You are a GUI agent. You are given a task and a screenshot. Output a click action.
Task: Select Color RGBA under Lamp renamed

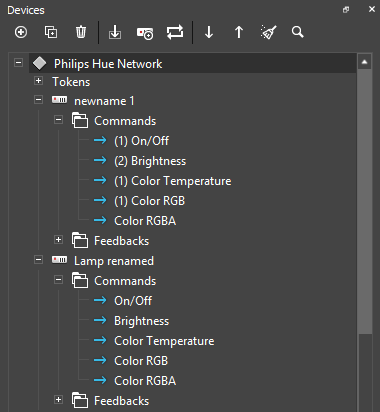pyautogui.click(x=145, y=381)
